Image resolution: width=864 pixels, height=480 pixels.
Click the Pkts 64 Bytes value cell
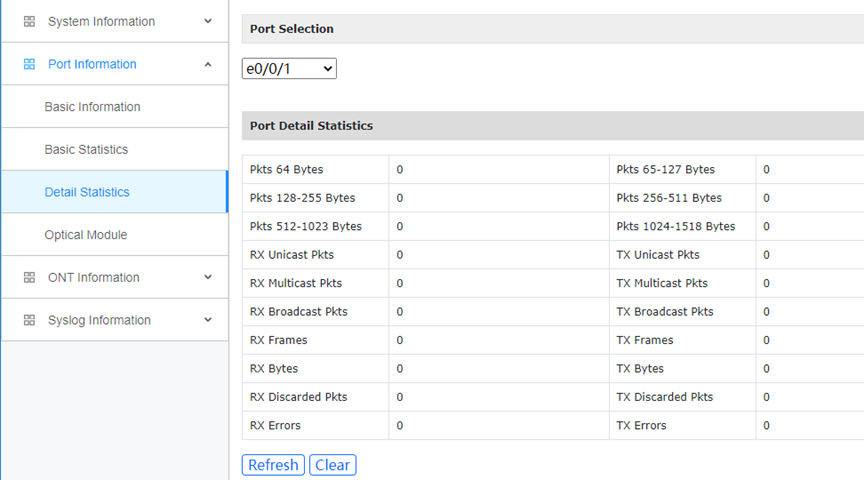[498, 170]
